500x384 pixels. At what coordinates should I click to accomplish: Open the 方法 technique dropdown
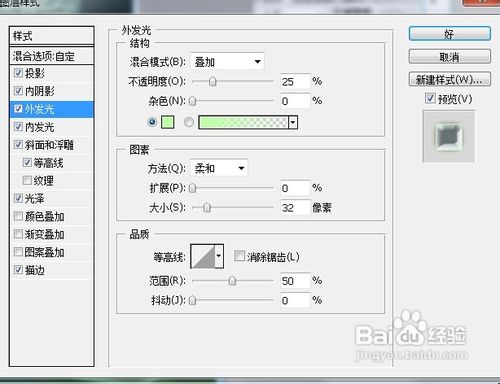(219, 168)
